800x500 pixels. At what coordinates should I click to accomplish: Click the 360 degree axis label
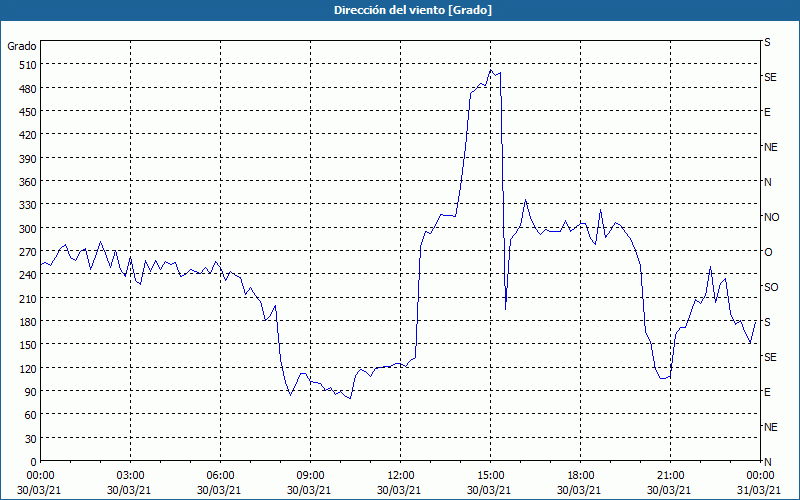click(x=28, y=182)
